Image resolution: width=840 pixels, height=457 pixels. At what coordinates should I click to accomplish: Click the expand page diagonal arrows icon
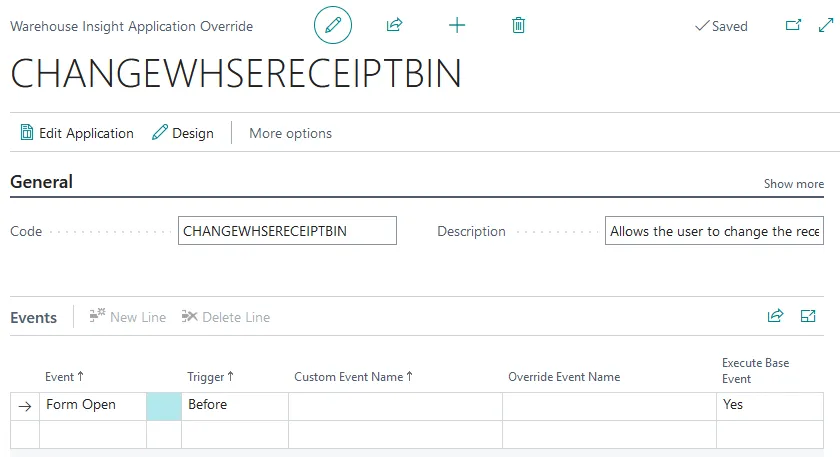[825, 26]
